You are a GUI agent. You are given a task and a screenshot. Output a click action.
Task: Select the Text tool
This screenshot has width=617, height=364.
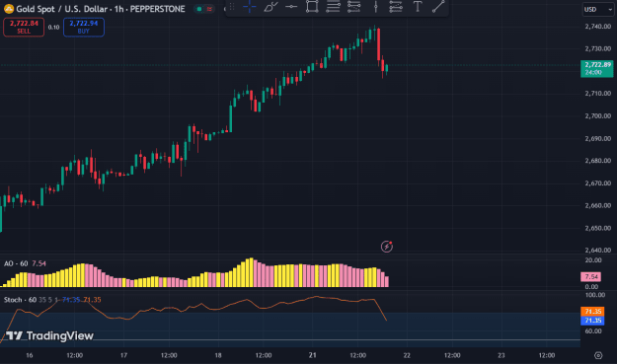click(418, 7)
